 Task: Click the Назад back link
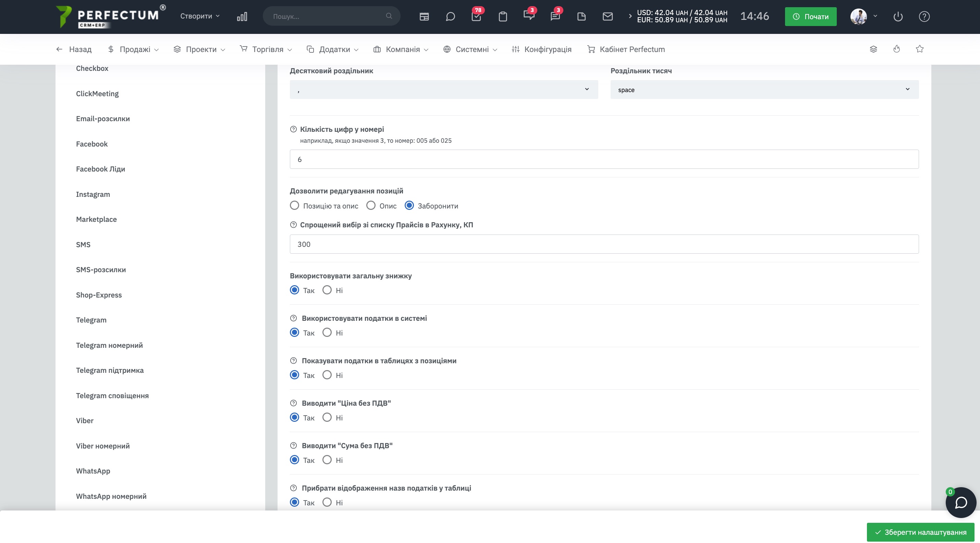click(x=74, y=49)
